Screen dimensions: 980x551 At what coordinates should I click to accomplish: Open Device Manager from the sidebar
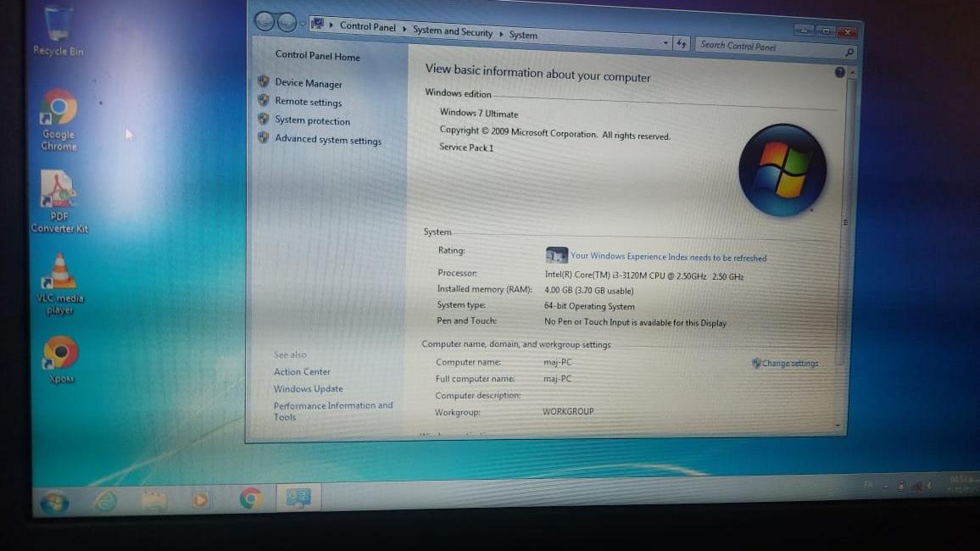pos(308,83)
